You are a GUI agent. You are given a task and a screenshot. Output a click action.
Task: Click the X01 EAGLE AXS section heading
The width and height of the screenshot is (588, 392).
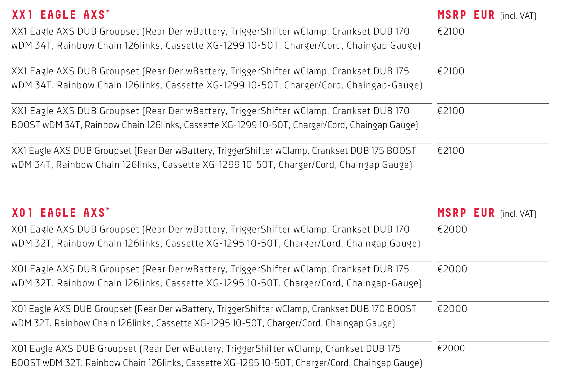[x=61, y=213]
